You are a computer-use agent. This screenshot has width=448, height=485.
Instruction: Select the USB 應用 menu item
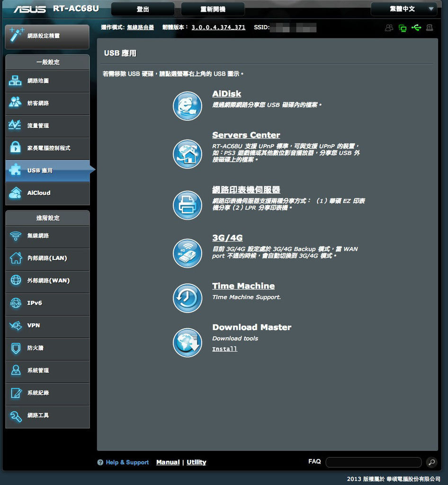(x=48, y=171)
